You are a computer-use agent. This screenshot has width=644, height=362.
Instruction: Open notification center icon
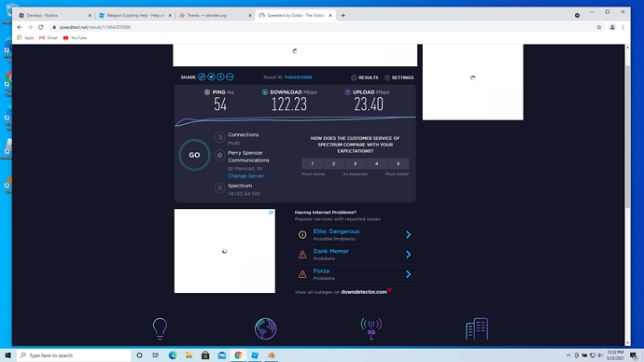coord(634,355)
